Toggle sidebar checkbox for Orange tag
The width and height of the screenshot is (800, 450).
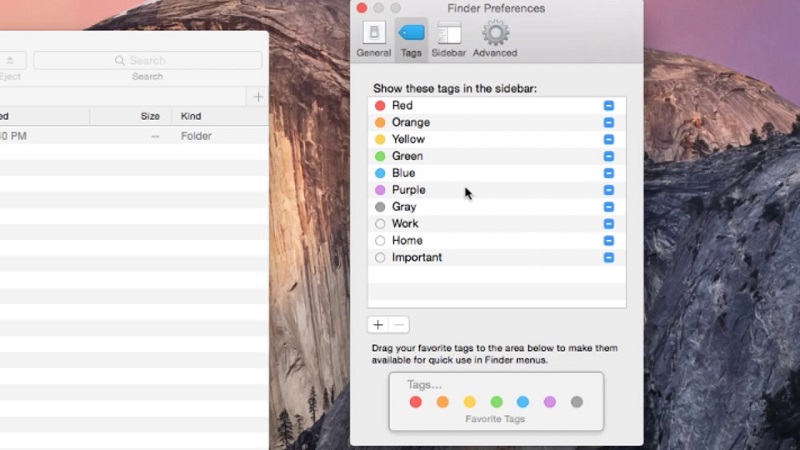[x=609, y=122]
